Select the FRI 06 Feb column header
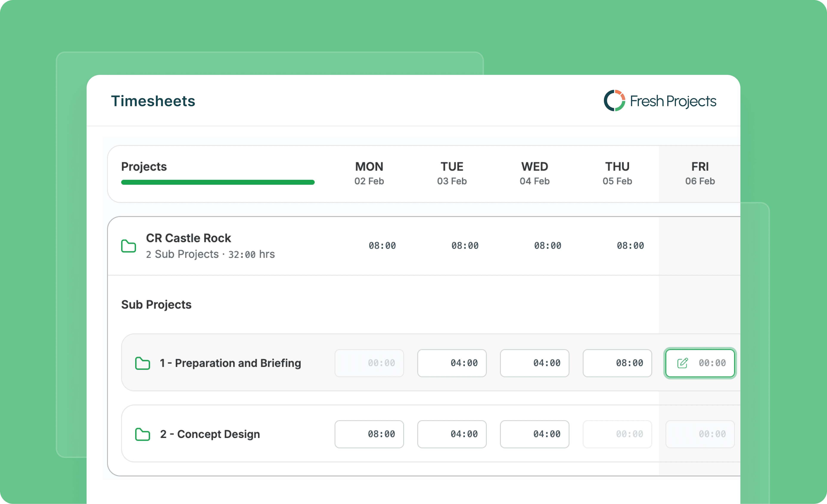Viewport: 827px width, 504px height. (x=700, y=173)
